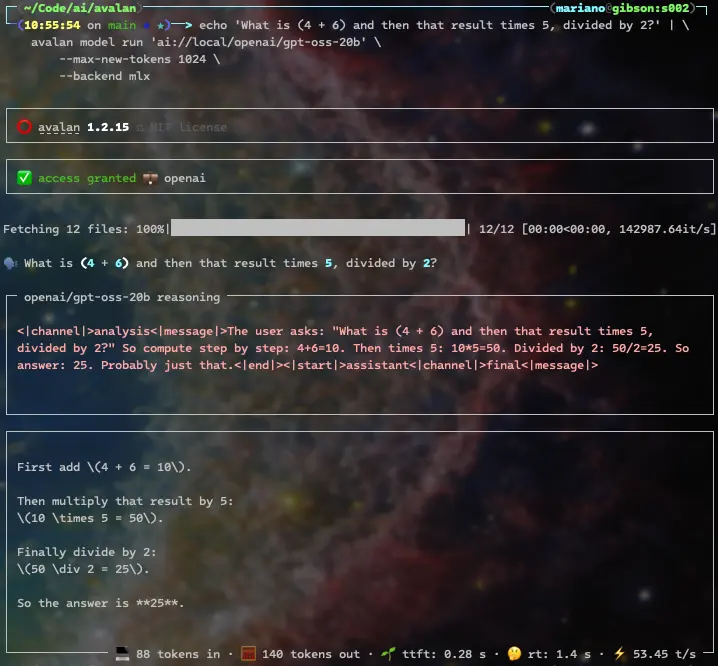Click the openai/gpt-oss-20b reasoning panel title
718x666 pixels.
point(122,297)
